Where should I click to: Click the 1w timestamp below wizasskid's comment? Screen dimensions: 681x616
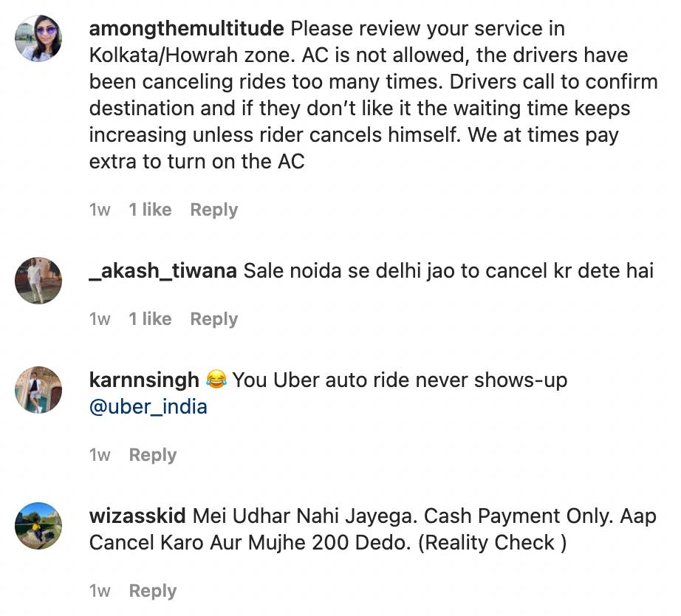tap(100, 591)
